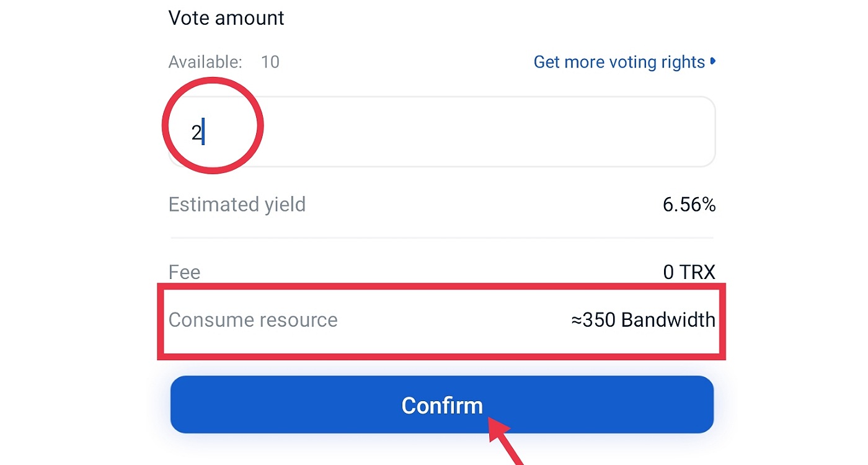The image size is (868, 465).
Task: Click the available votes value 10
Action: [x=270, y=62]
